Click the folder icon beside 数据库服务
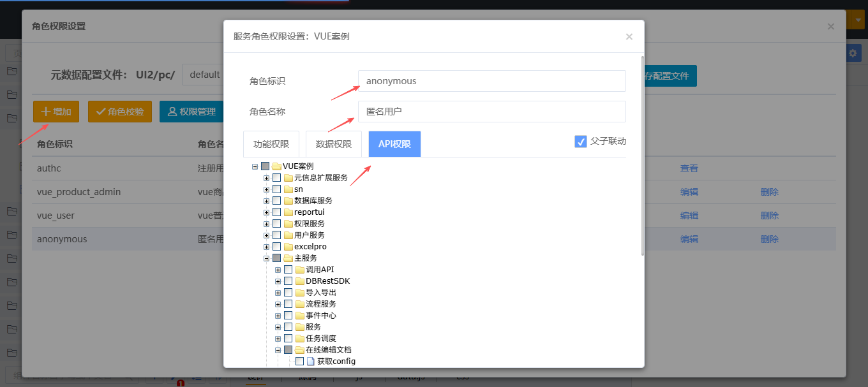The width and height of the screenshot is (868, 387). pos(288,201)
